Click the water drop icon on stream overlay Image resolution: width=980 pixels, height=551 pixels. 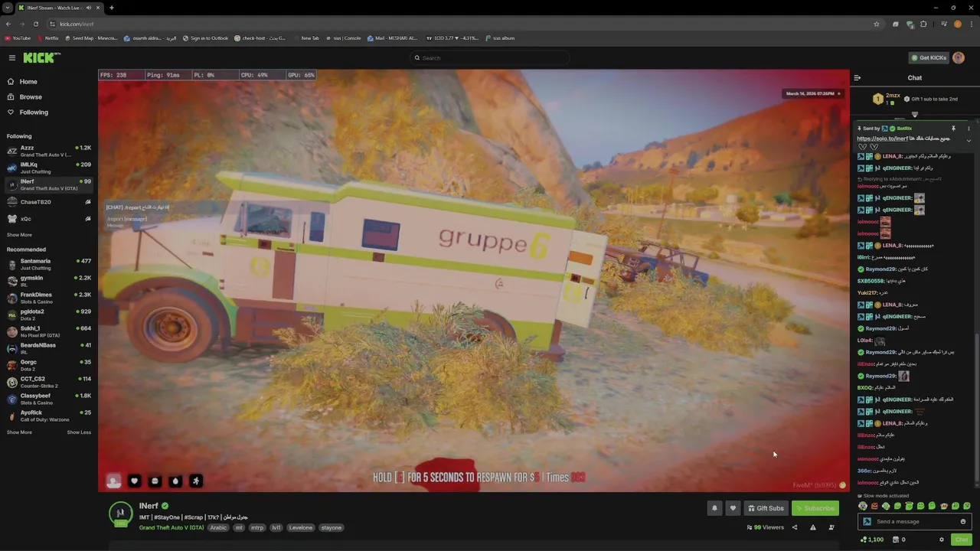[175, 481]
